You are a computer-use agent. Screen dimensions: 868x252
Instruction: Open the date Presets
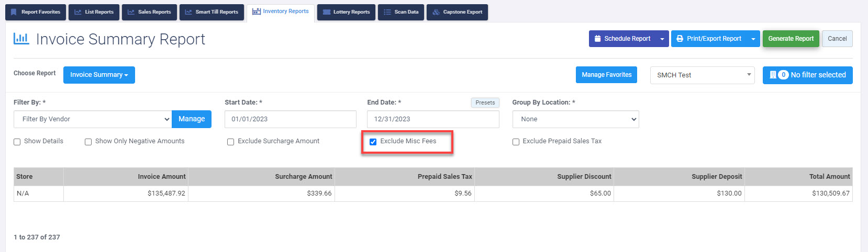point(485,102)
